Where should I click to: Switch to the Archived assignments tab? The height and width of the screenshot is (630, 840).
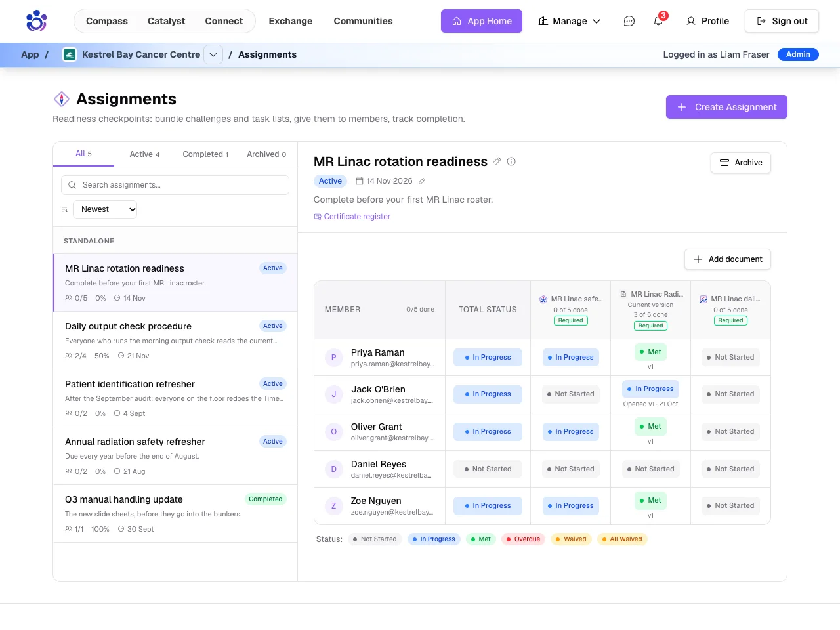[266, 154]
